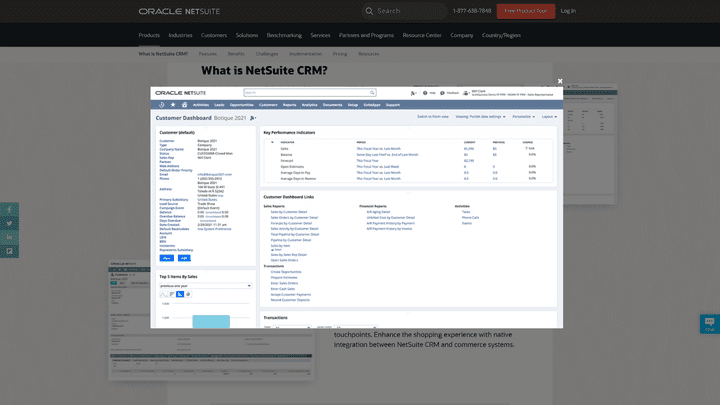Click the Will Clark role user icon
The height and width of the screenshot is (405, 720).
[x=466, y=93]
